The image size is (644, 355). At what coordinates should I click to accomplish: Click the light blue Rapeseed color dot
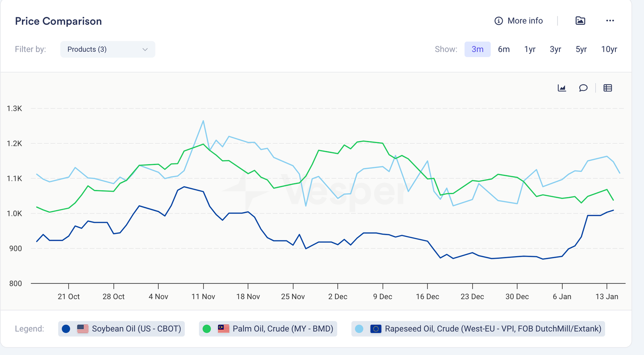[359, 329]
